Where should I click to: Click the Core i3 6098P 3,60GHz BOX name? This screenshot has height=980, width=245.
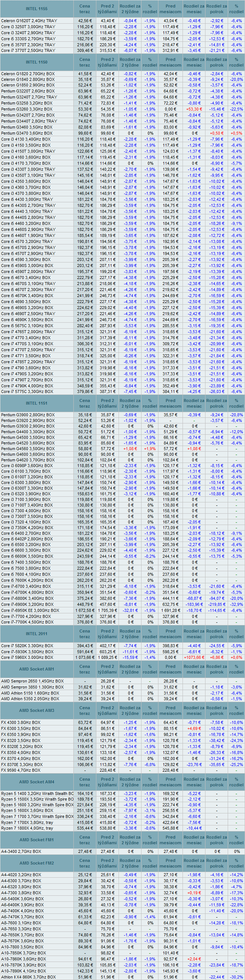(27, 466)
